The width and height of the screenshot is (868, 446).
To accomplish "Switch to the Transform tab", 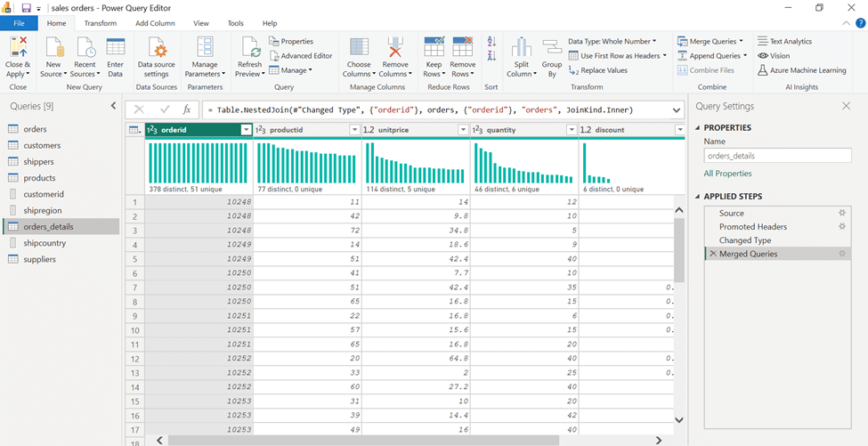I will [x=101, y=23].
